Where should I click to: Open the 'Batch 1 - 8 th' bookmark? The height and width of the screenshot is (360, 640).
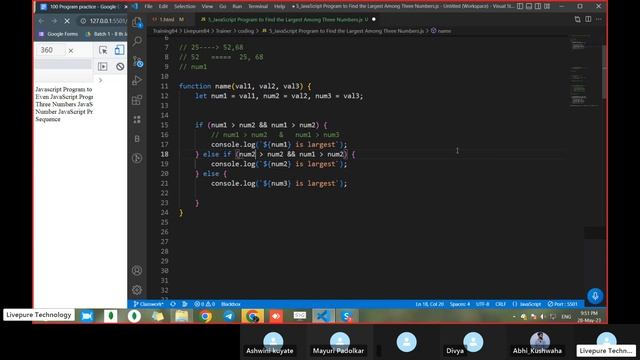(106, 34)
